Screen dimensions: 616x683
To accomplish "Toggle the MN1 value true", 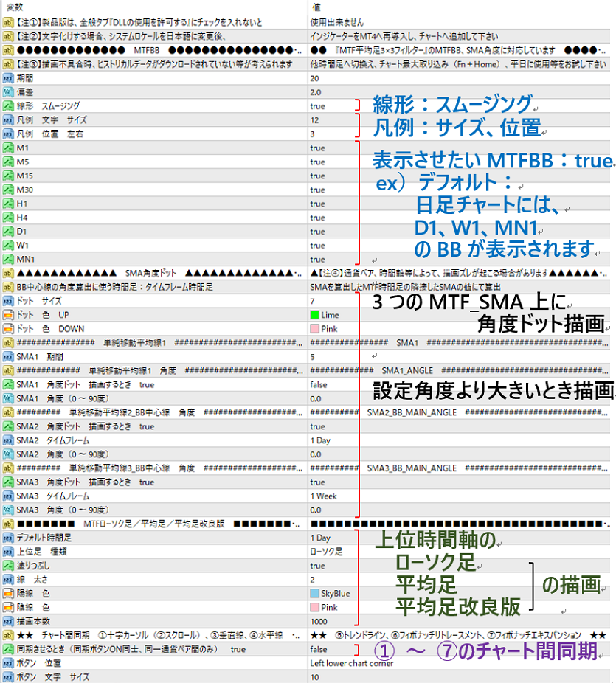I will coord(317,260).
